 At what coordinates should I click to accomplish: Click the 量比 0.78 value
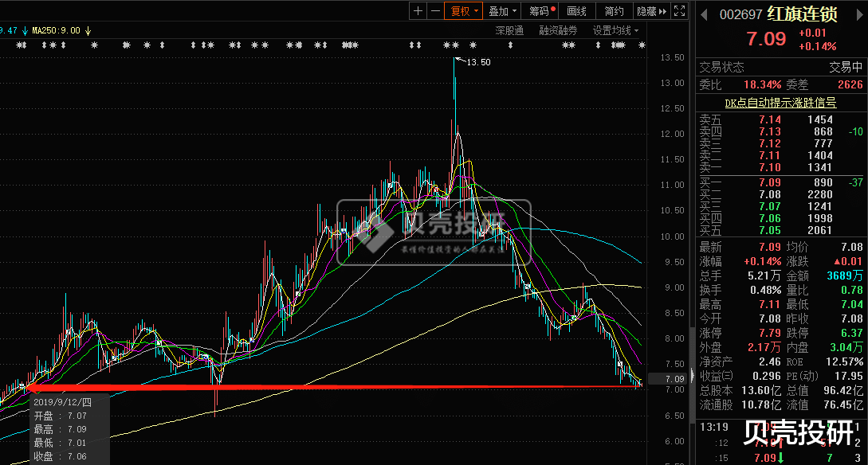point(852,291)
